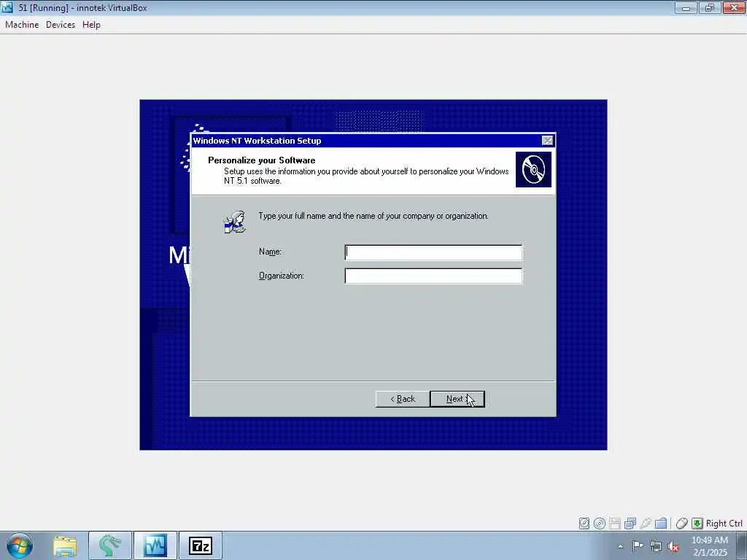
Task: Click the VirtualBox title bar icon
Action: [7, 7]
